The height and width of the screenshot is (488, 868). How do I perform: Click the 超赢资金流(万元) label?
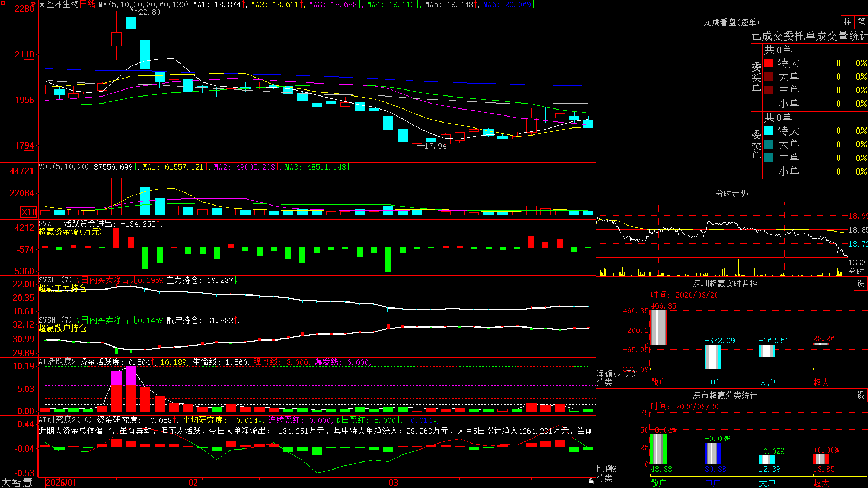coord(70,232)
